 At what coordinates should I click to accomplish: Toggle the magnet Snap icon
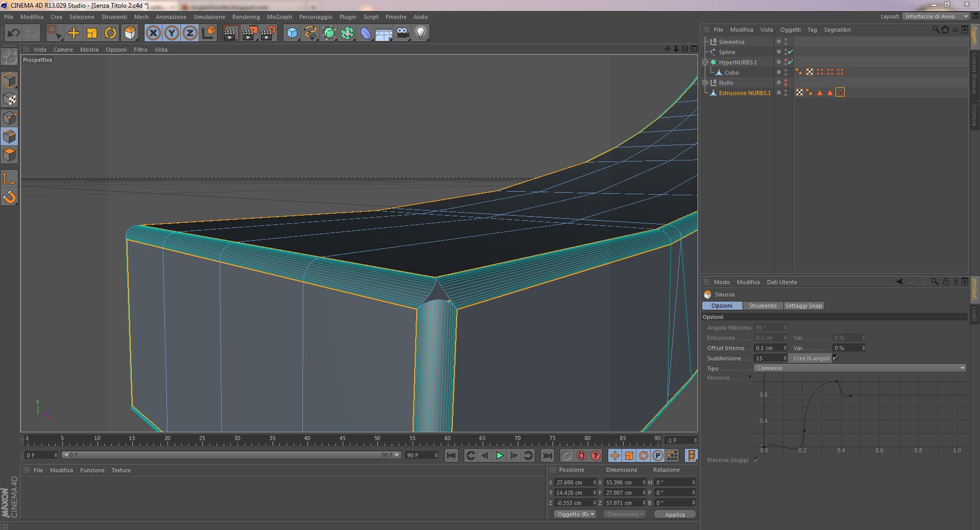point(10,197)
